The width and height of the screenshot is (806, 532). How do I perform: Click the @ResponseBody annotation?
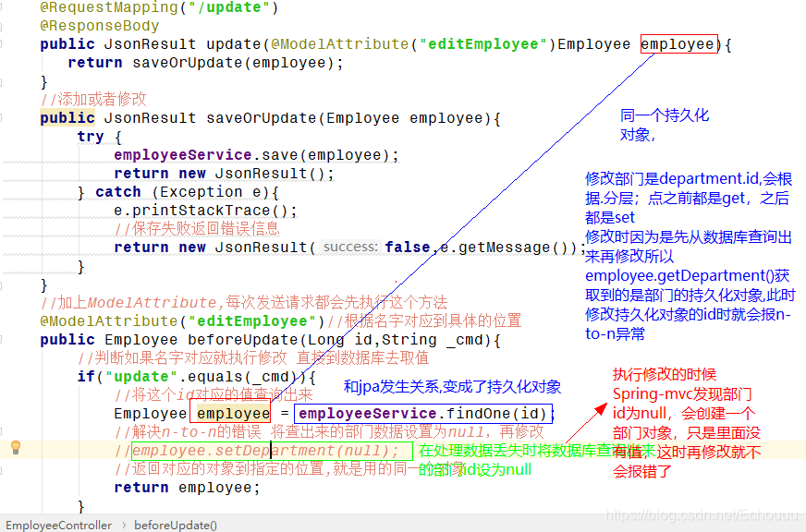tap(100, 26)
